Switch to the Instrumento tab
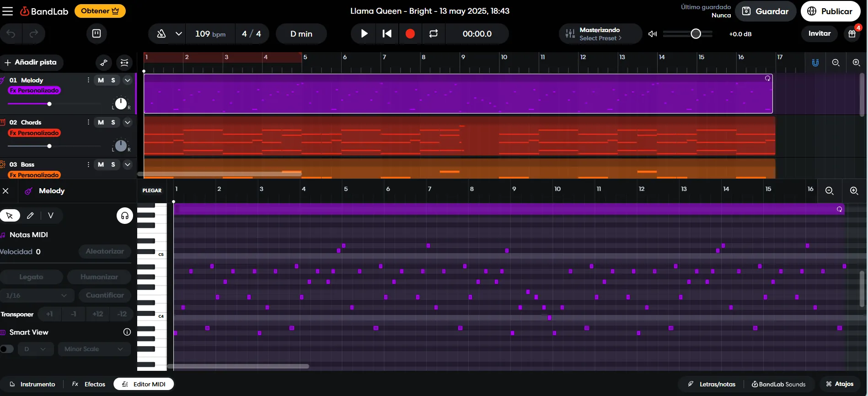 [33, 384]
